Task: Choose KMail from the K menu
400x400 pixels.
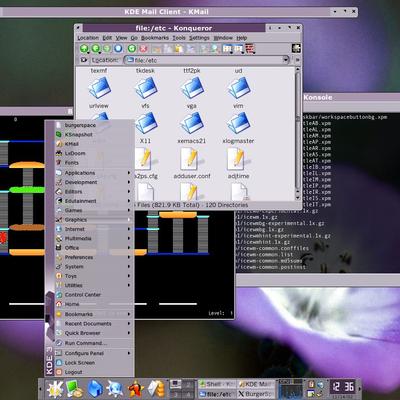Action: click(93, 144)
